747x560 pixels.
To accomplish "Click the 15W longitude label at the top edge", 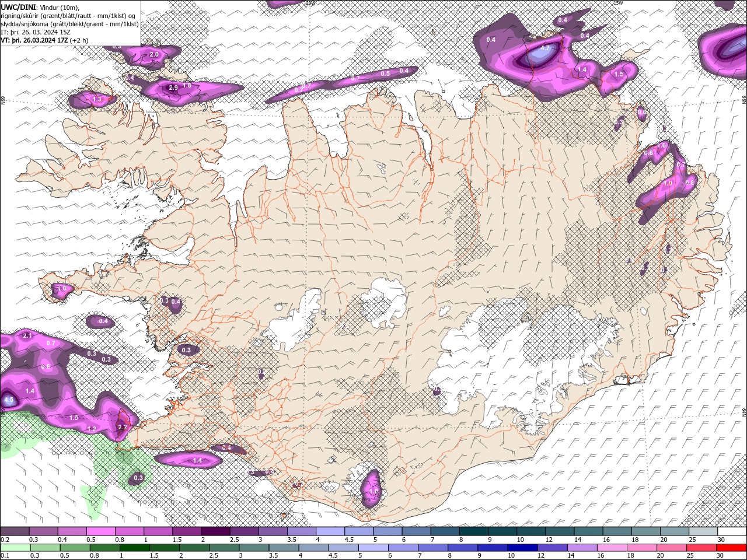I will [618, 3].
